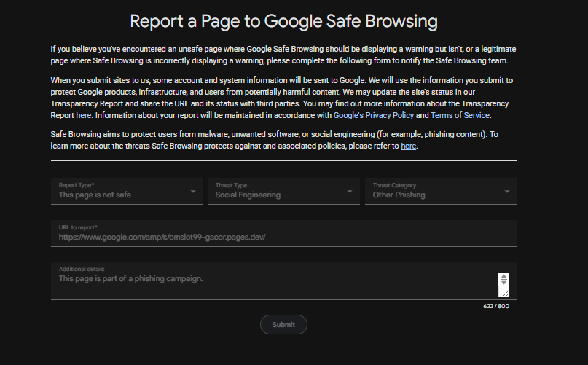588x365 pixels.
Task: Click the URL to report input field
Action: coord(284,234)
